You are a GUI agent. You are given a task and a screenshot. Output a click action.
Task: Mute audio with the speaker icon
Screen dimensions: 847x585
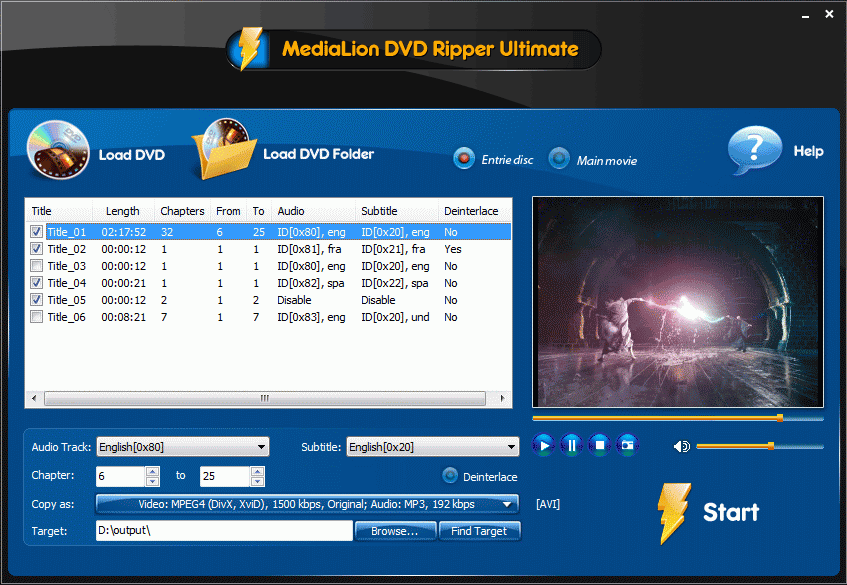tap(682, 446)
